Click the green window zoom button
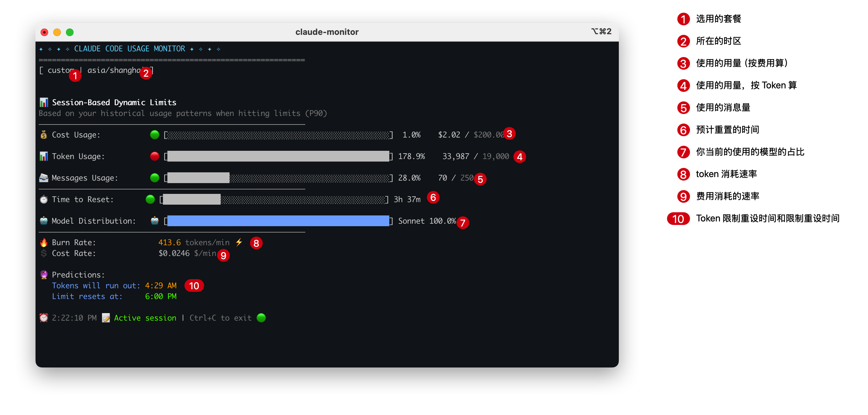868x415 pixels. pyautogui.click(x=70, y=32)
